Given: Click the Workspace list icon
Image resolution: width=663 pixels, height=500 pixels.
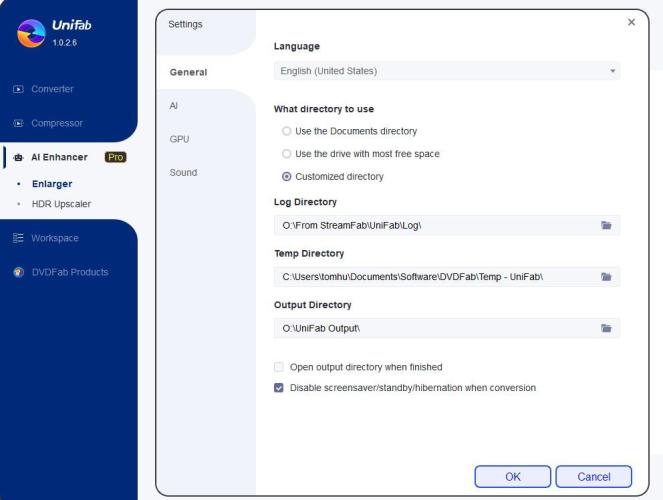Looking at the screenshot, I should tap(18, 238).
